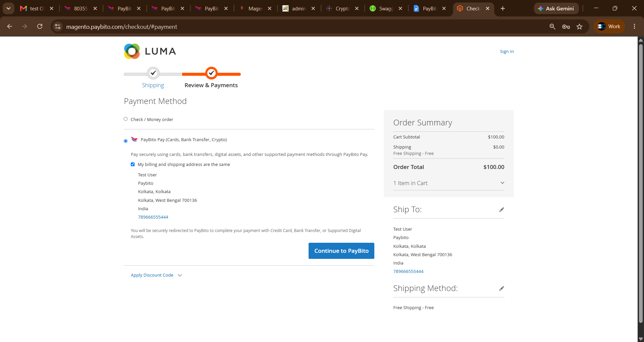Click 'Free Shipping - Free' under Shipping Method
The image size is (644, 342).
[413, 307]
